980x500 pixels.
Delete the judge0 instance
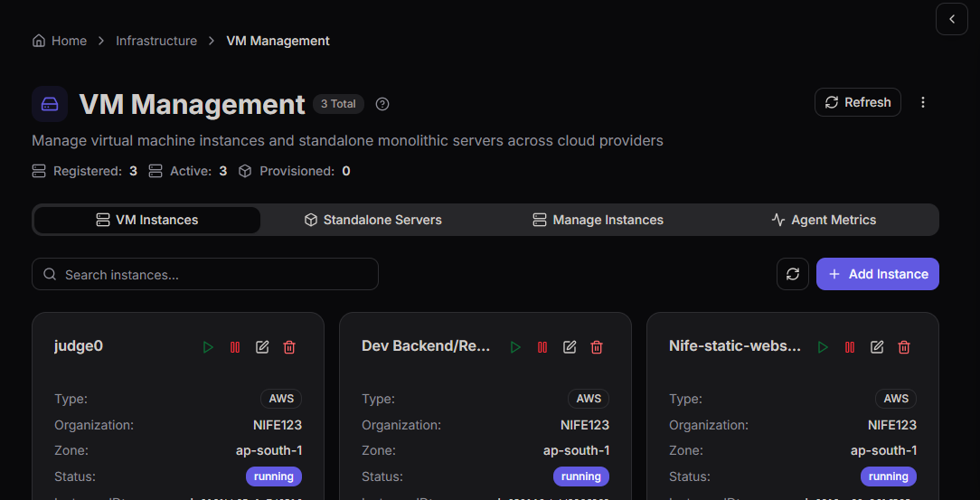(x=288, y=347)
